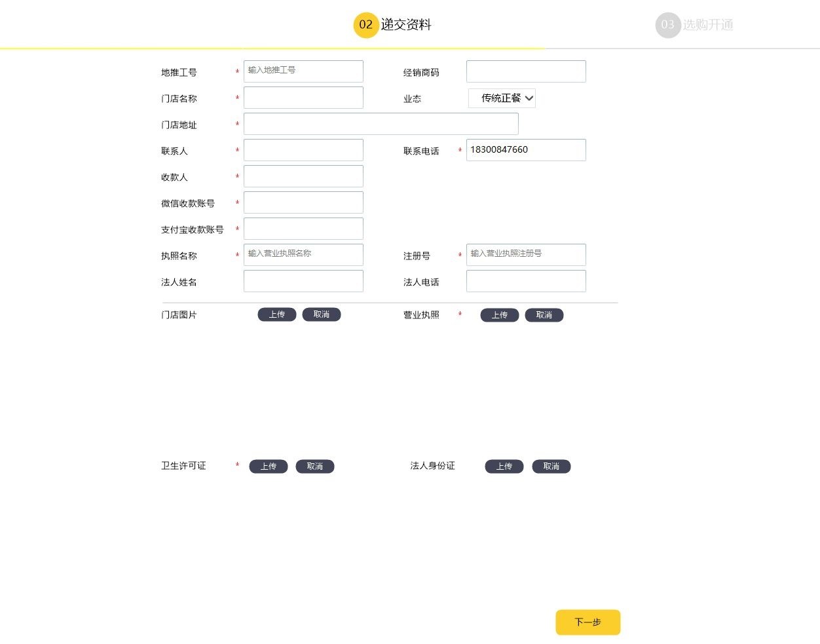Click the 经销商码 input field
820x644 pixels.
[526, 71]
